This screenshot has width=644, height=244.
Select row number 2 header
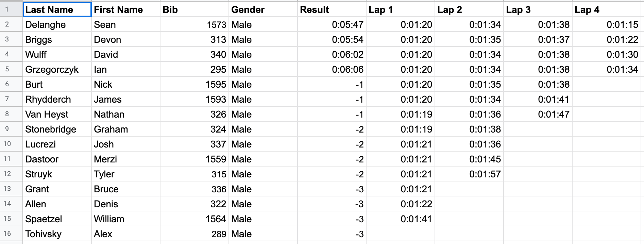point(7,24)
